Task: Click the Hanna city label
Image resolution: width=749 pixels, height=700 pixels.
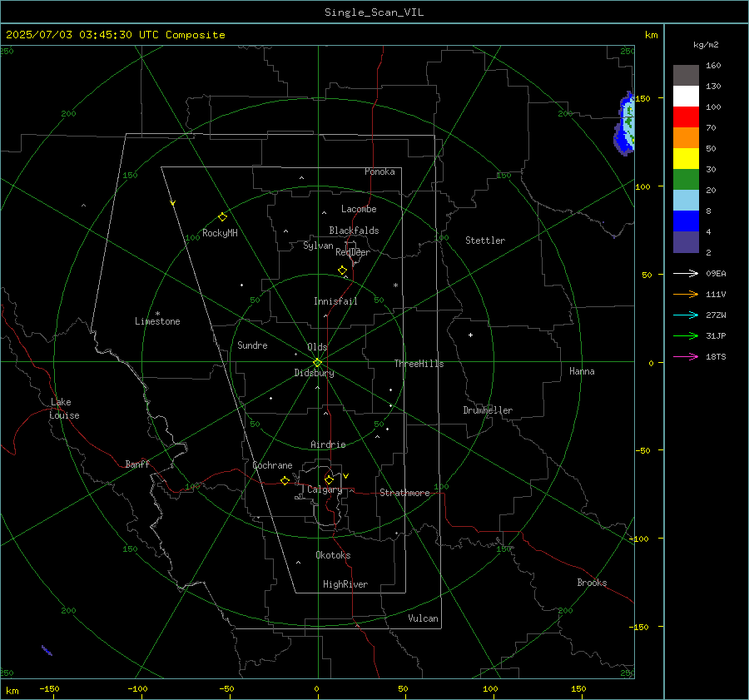Action: point(582,371)
